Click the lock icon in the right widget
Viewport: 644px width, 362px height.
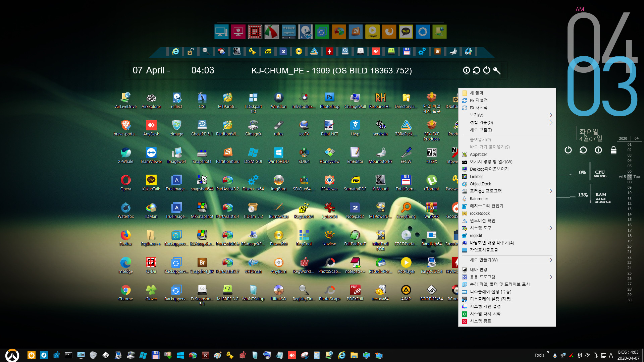coord(613,150)
